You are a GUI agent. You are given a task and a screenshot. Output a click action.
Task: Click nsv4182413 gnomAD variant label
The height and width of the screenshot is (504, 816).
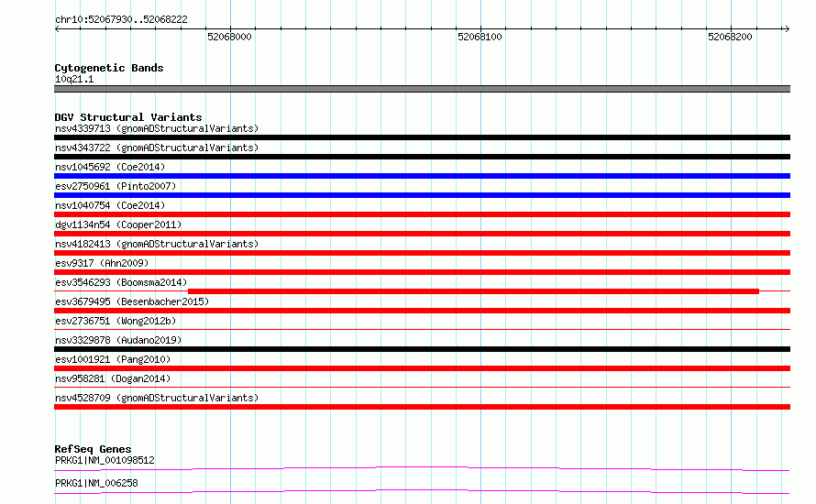157,244
